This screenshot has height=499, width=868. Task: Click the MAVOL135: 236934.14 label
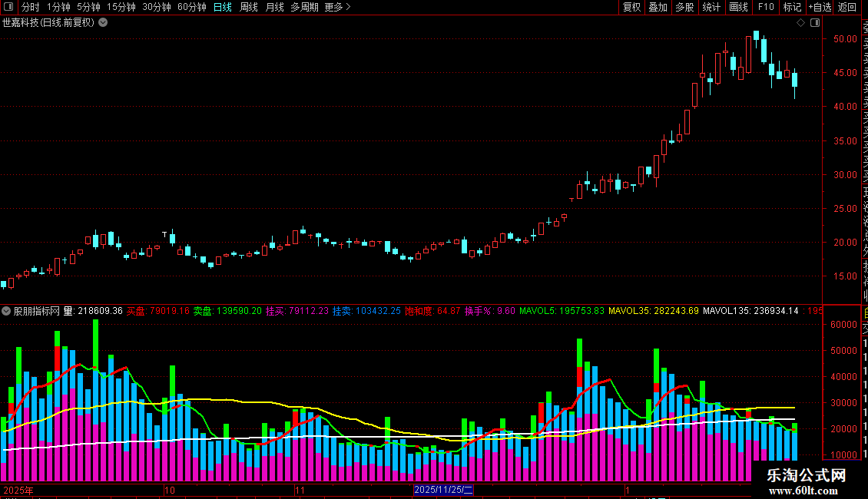(x=750, y=311)
